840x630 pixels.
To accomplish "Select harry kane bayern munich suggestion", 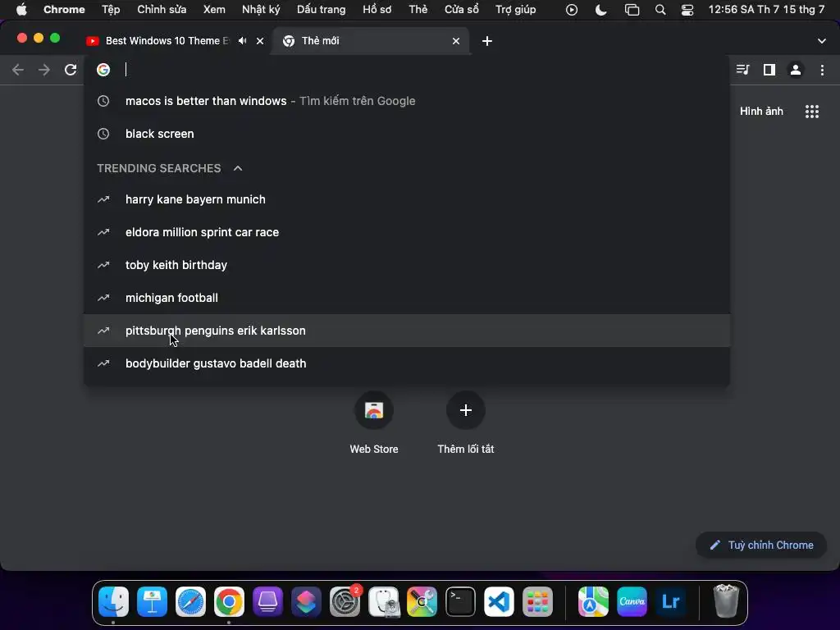I will pyautogui.click(x=407, y=199).
